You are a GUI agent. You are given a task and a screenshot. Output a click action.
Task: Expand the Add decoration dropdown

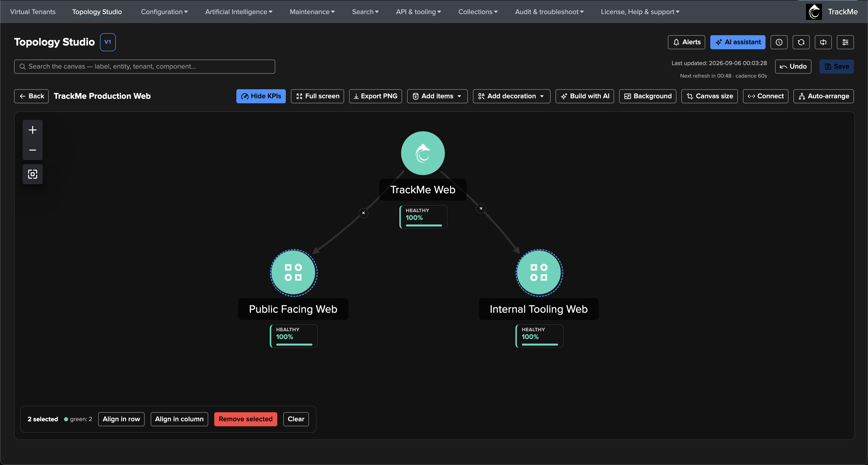pos(511,96)
